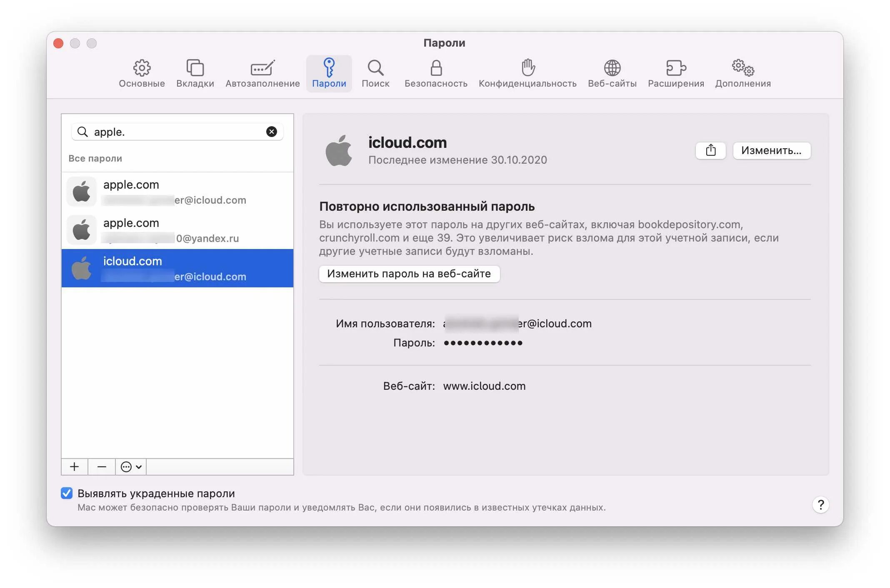Toggle Выявлять украденные пароли checkbox
Screen dimensions: 890x588
pyautogui.click(x=67, y=493)
